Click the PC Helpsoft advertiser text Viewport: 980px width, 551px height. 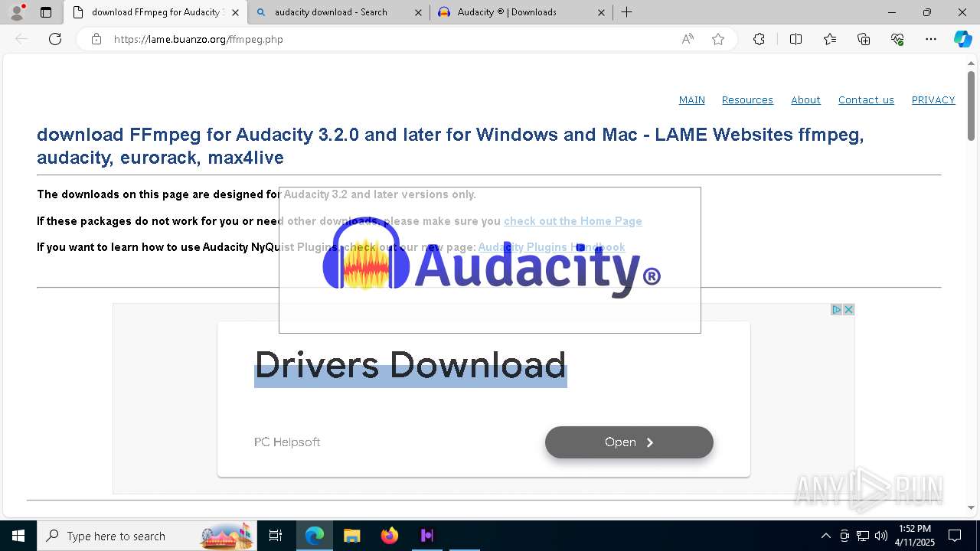coord(287,442)
